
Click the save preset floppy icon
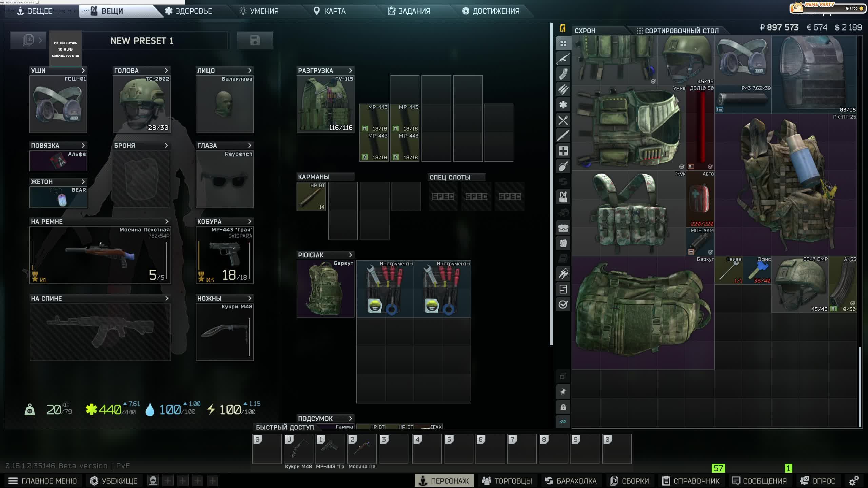[255, 40]
